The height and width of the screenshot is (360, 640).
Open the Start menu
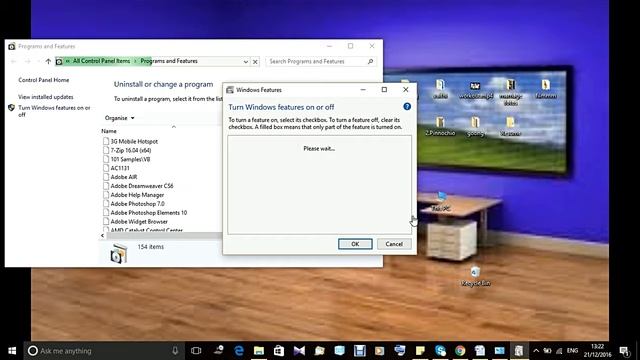[12, 351]
